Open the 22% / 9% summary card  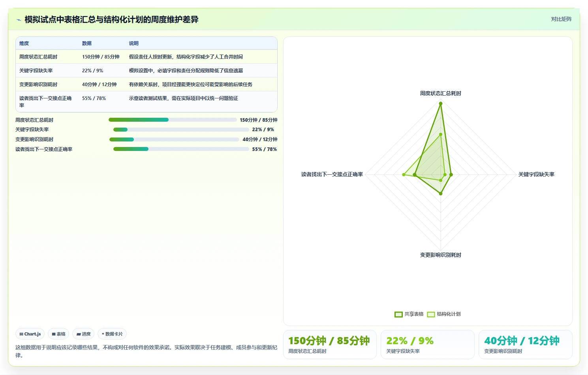(428, 345)
